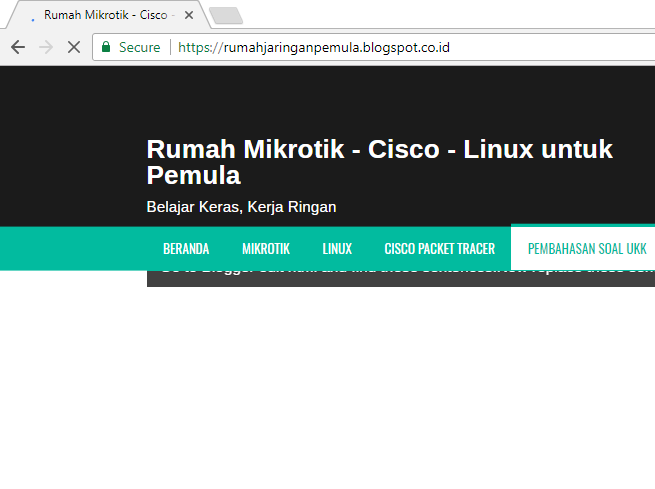Go back with the browser back arrow
The height and width of the screenshot is (489, 655).
[x=18, y=47]
